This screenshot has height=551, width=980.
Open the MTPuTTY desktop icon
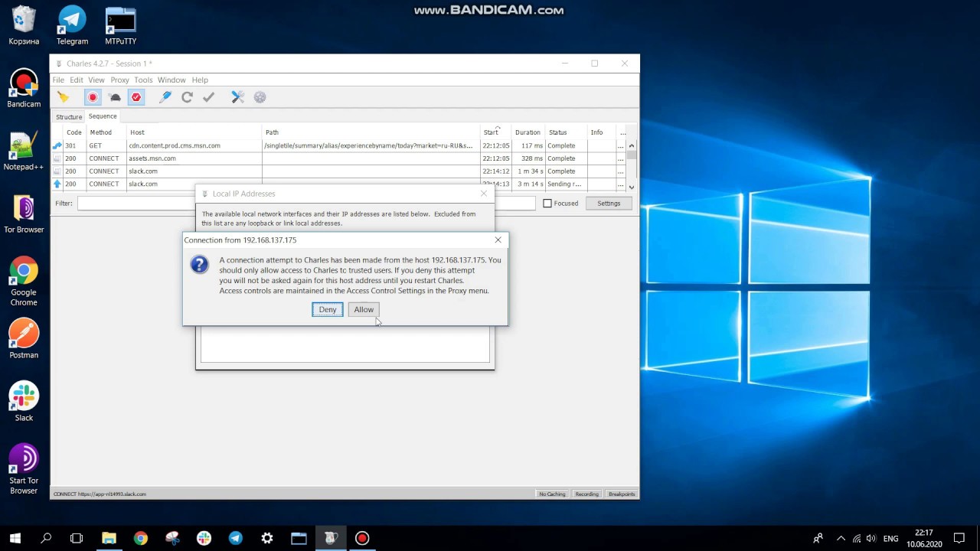click(x=120, y=26)
